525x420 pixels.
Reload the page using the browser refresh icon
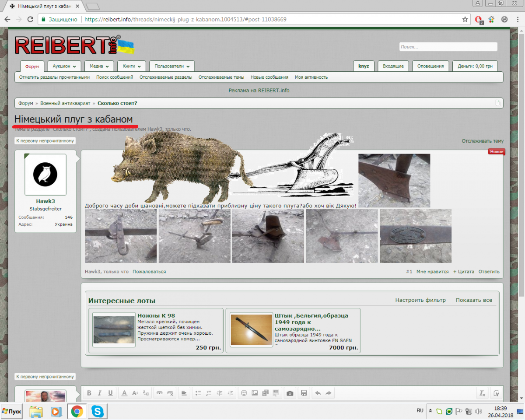tap(30, 19)
